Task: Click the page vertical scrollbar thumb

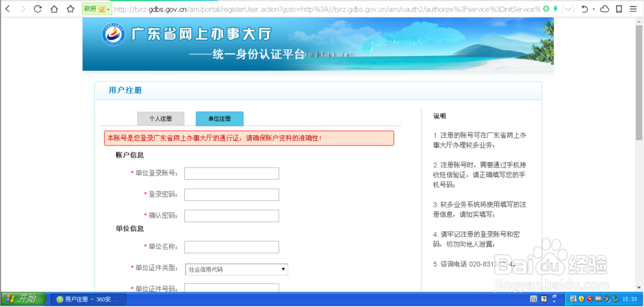Action: pos(639,82)
